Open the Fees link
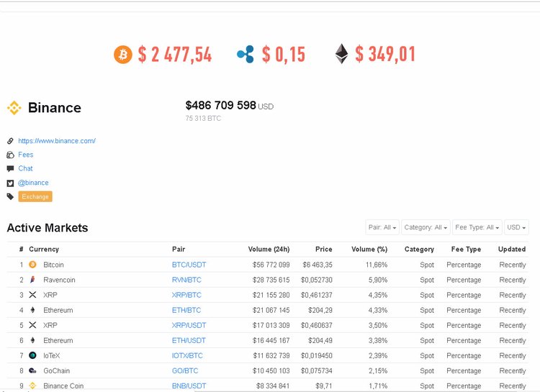 tap(26, 155)
